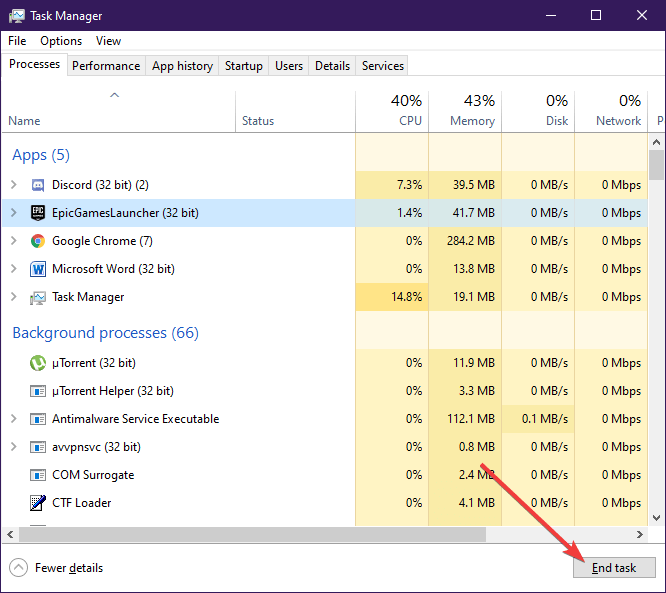The height and width of the screenshot is (593, 666).
Task: Click the µTorrent process icon
Action: (38, 363)
